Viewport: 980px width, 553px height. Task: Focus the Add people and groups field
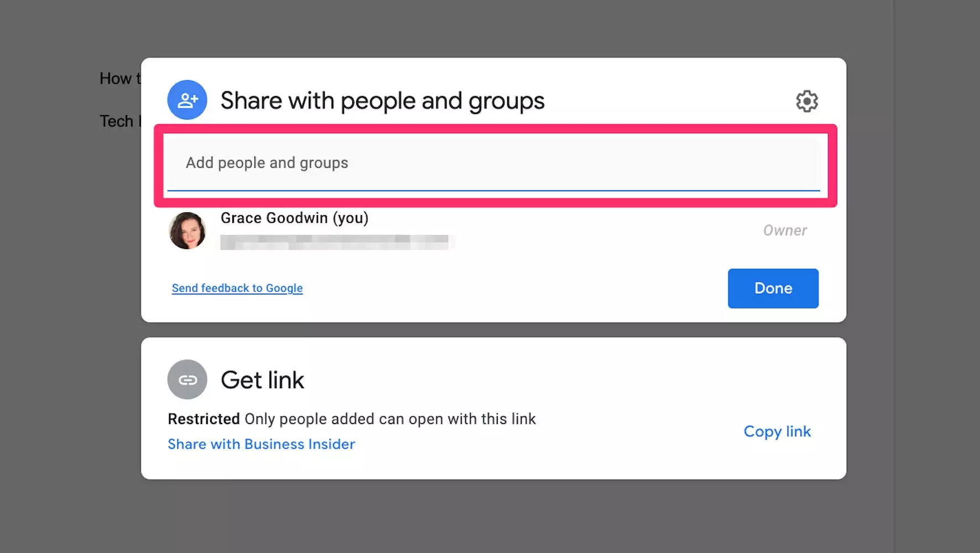coord(493,163)
